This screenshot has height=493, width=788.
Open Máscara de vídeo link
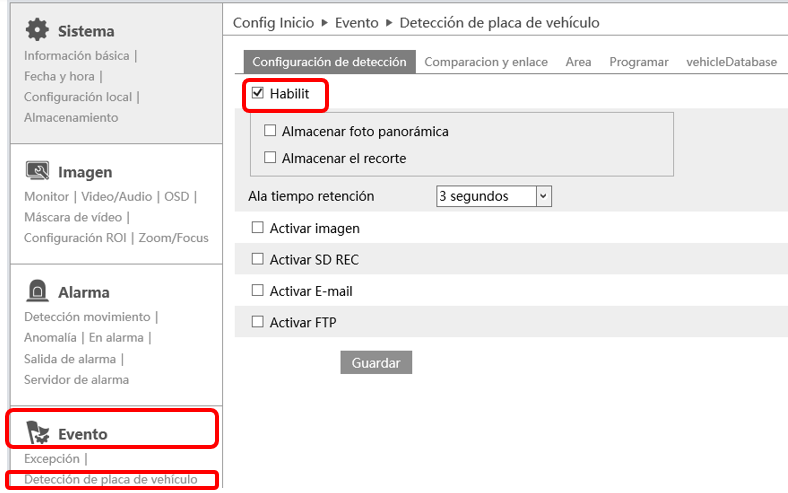click(73, 217)
